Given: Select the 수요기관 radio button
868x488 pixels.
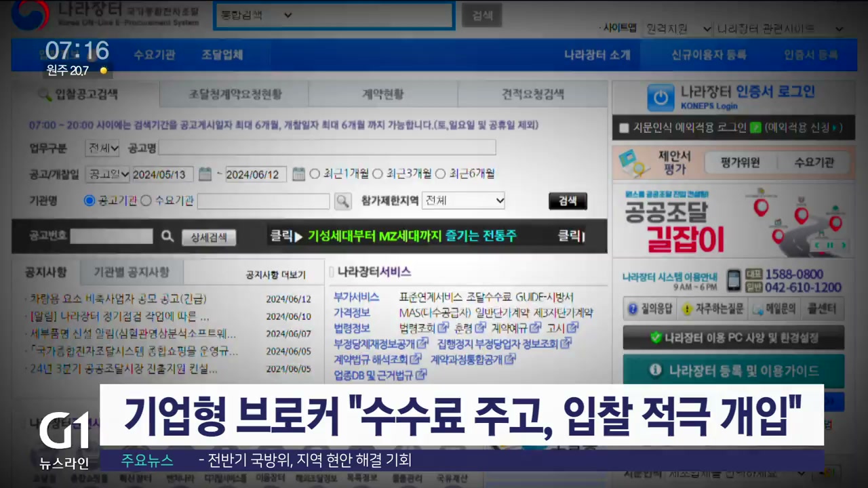Looking at the screenshot, I should point(146,201).
